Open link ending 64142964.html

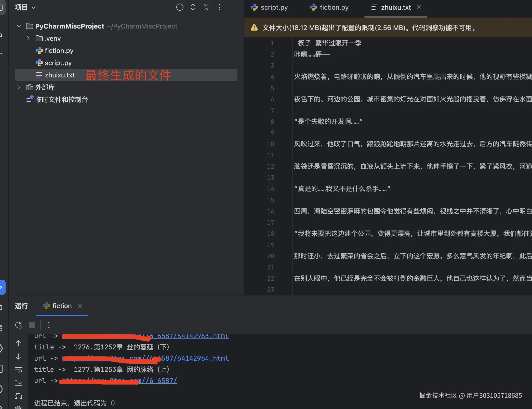[145, 358]
